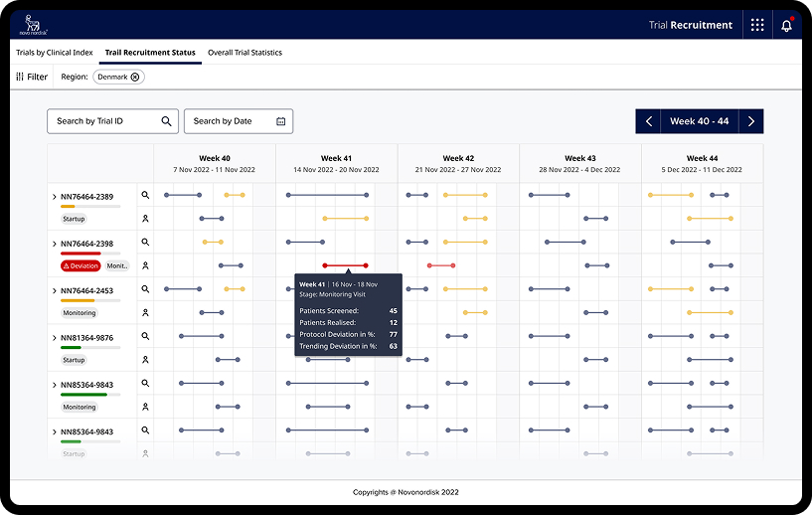The height and width of the screenshot is (515, 812).
Task: Go to previous week range
Action: click(649, 121)
